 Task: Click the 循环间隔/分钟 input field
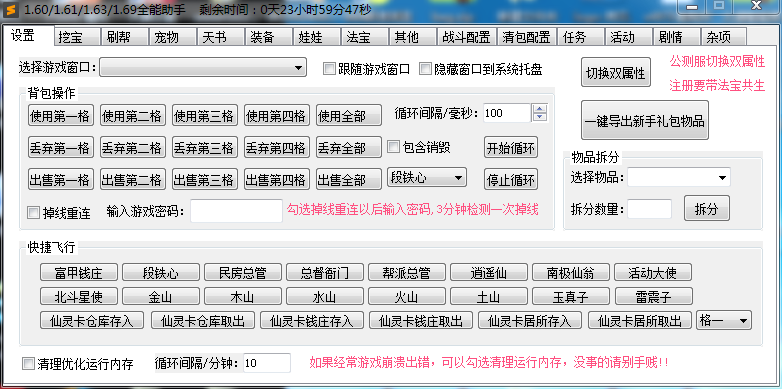tap(267, 363)
